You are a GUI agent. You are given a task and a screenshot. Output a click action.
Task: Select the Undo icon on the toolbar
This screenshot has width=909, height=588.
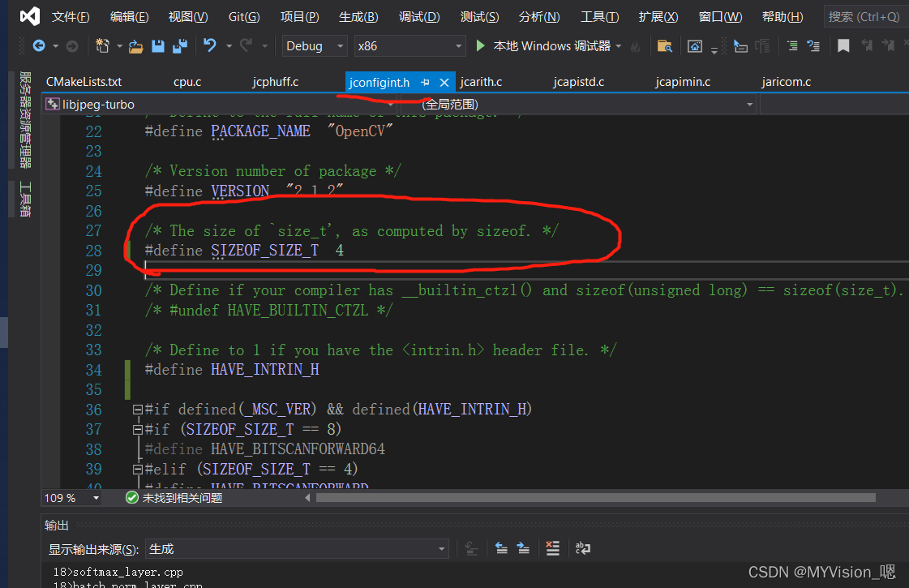[x=209, y=46]
